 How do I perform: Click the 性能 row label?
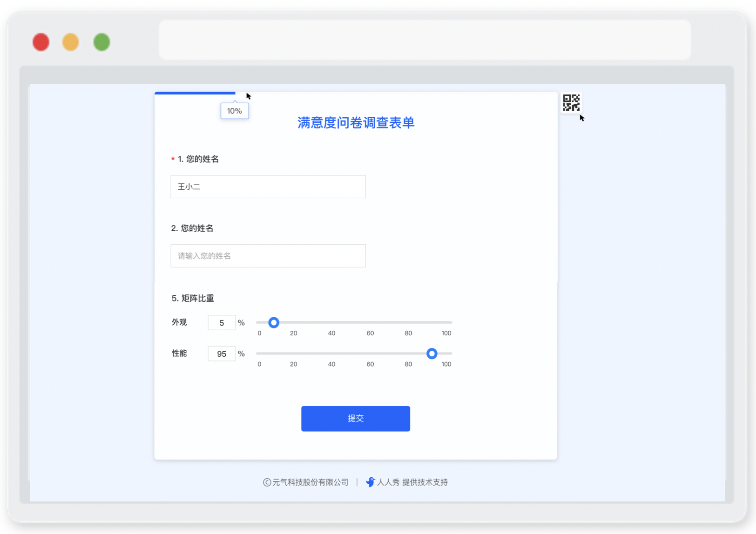179,354
